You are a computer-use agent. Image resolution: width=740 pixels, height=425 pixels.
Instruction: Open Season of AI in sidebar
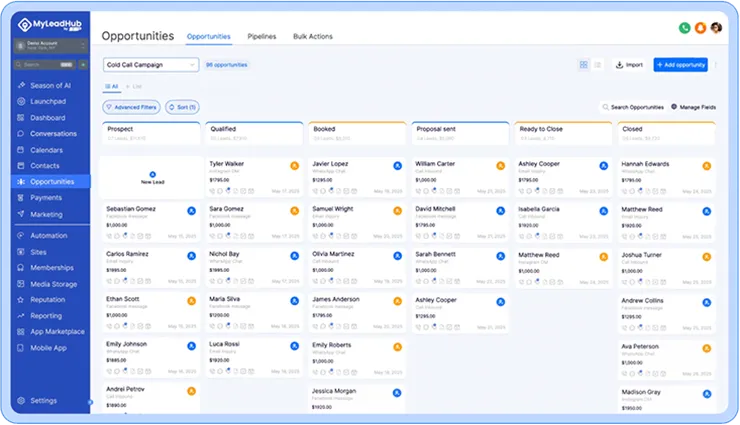point(50,85)
